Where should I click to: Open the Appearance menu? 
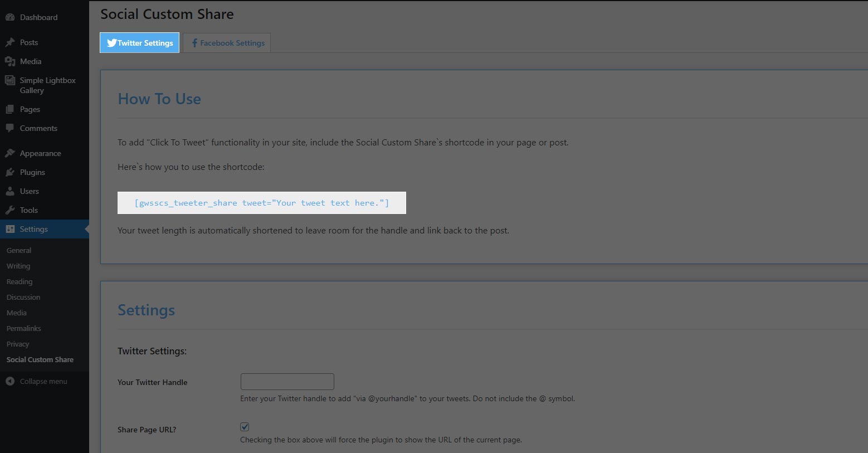click(45, 153)
